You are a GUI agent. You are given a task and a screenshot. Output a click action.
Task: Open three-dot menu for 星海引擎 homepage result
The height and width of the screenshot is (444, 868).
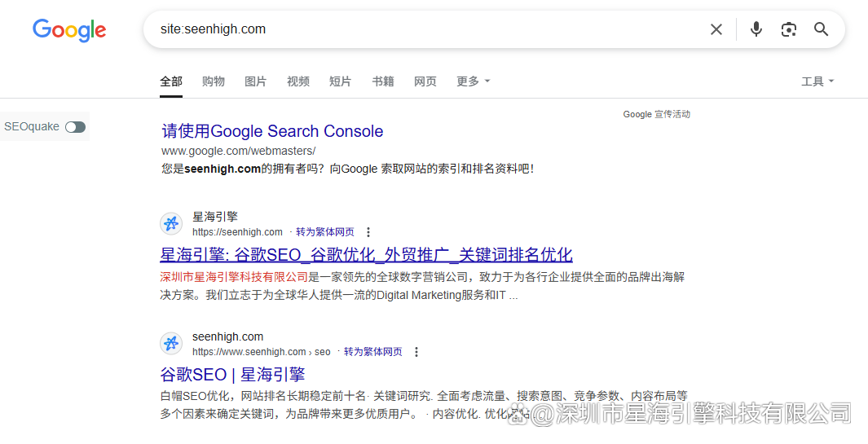368,232
